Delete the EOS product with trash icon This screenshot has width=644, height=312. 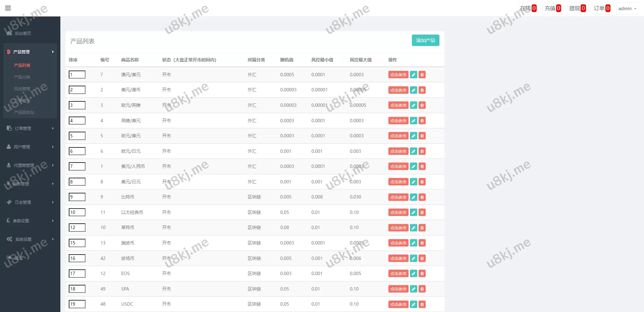point(422,274)
